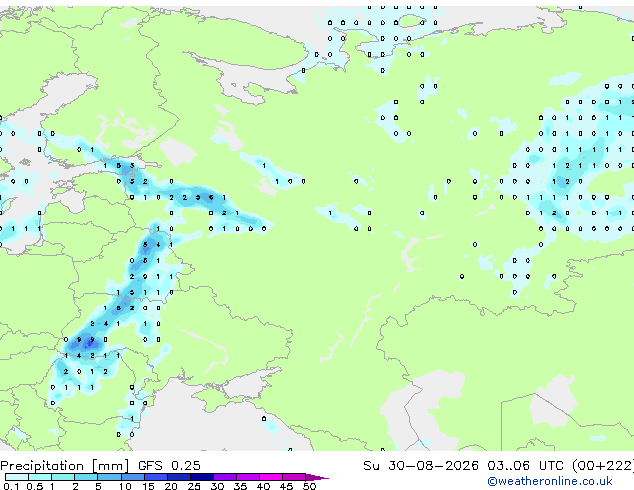The image size is (634, 490).
Task: Click the 20–25 mm dark blue swatch
Action: pyautogui.click(x=179, y=477)
